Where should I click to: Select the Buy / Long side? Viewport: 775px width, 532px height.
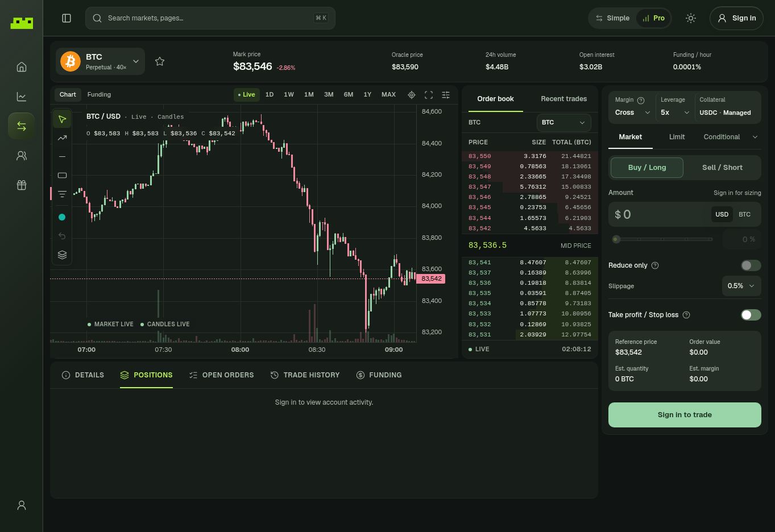[x=646, y=168]
